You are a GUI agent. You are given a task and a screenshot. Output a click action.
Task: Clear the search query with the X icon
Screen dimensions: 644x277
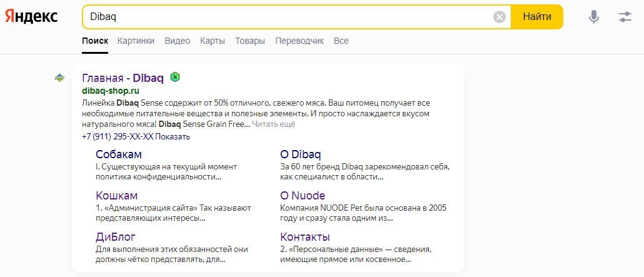[x=500, y=17]
